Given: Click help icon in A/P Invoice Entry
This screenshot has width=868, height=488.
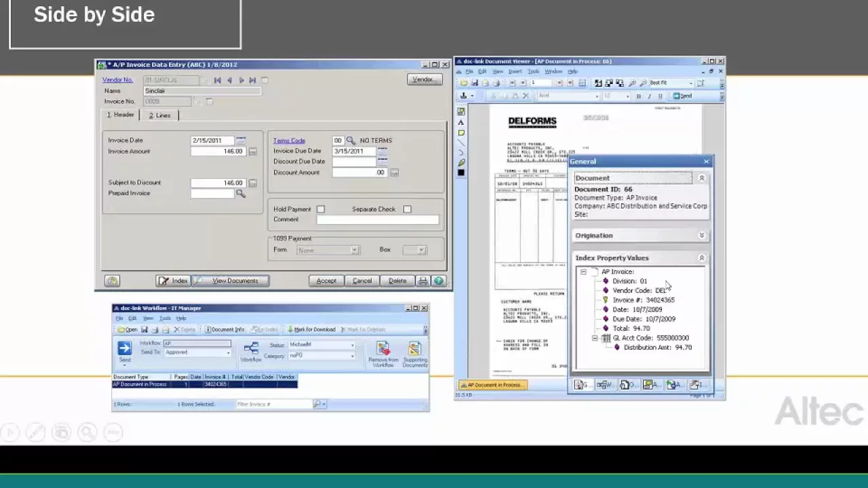Looking at the screenshot, I should (x=438, y=281).
